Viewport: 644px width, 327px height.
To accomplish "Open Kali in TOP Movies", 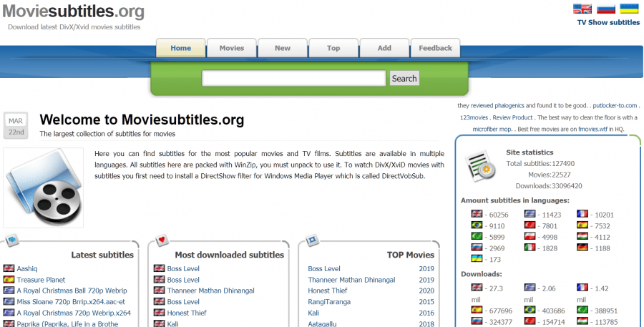I will (x=313, y=313).
